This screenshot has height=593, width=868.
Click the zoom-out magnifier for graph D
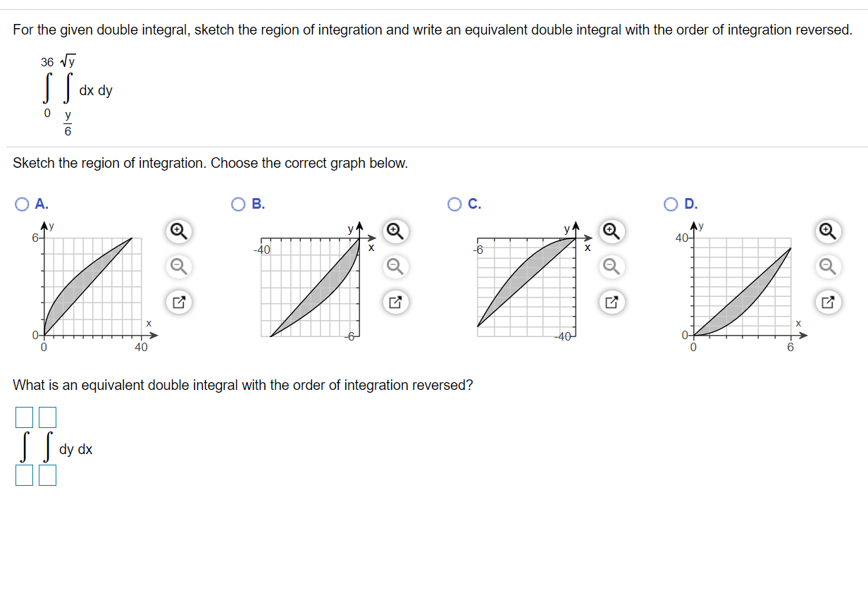point(828,267)
